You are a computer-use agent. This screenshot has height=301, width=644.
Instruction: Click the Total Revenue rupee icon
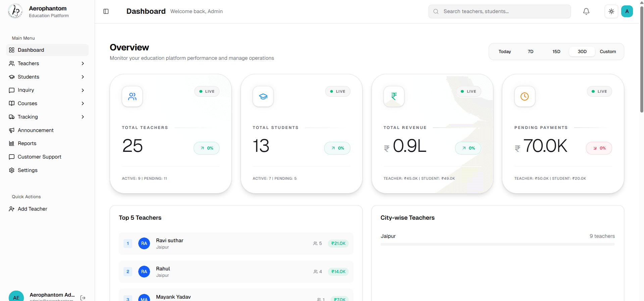click(x=394, y=96)
